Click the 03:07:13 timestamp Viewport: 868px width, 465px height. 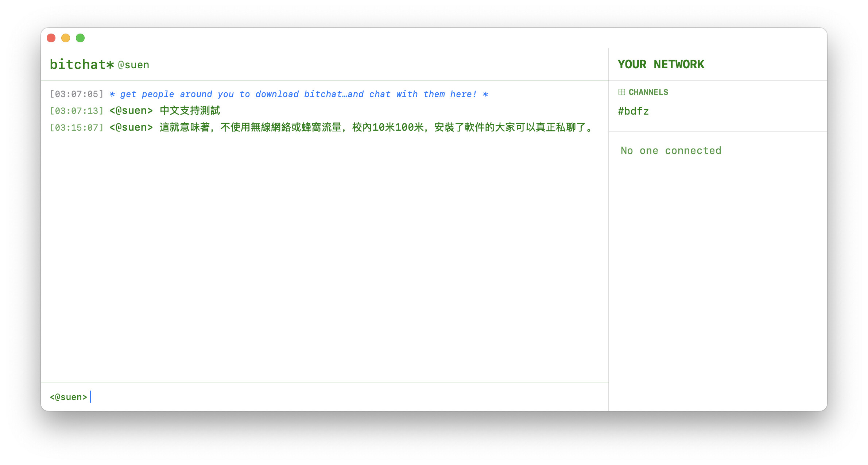click(77, 111)
